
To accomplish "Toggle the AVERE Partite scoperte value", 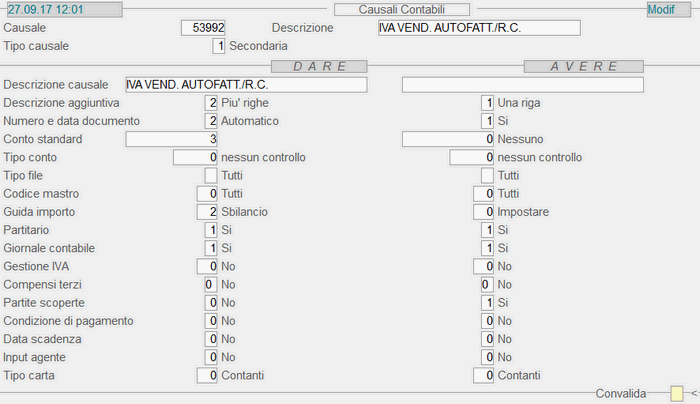I will click(487, 303).
